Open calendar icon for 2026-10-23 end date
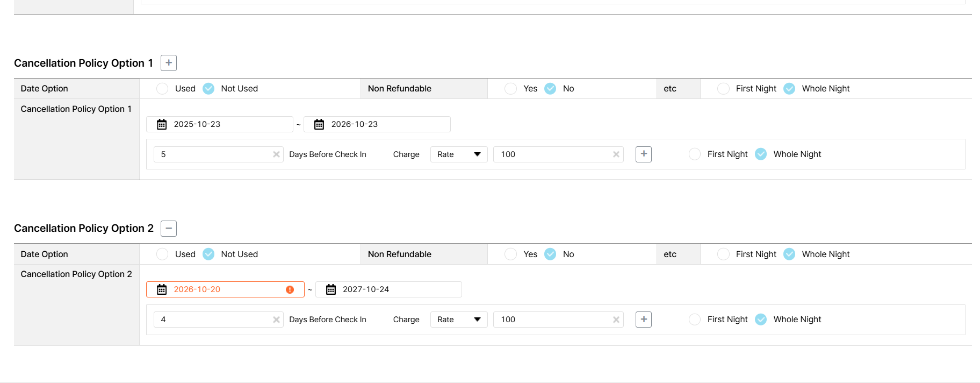 319,124
